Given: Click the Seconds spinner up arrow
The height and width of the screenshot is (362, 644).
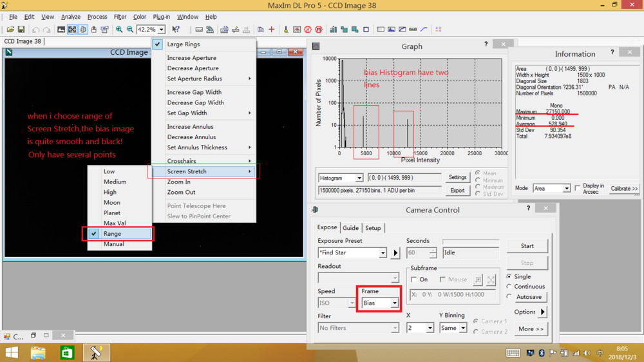Looking at the screenshot, I should (x=433, y=250).
